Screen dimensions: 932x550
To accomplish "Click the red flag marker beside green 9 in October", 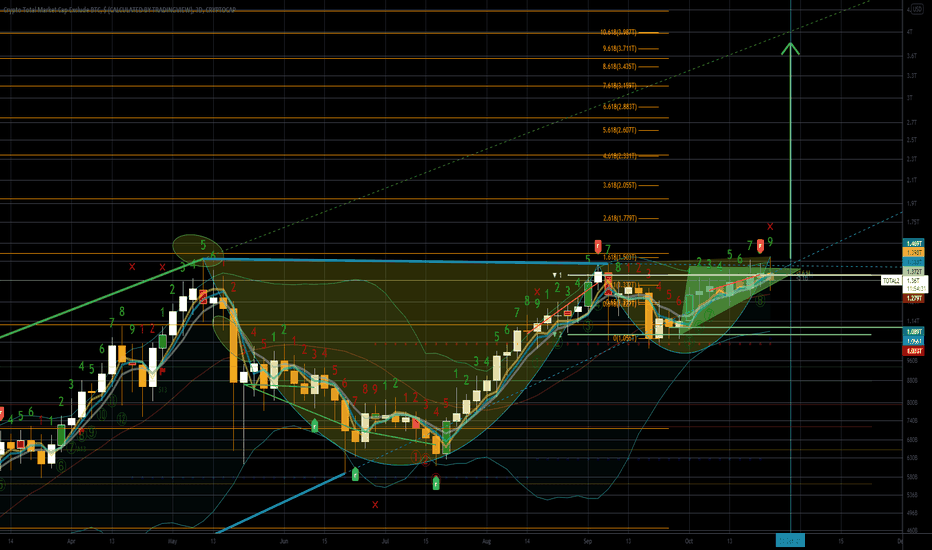I will point(760,246).
